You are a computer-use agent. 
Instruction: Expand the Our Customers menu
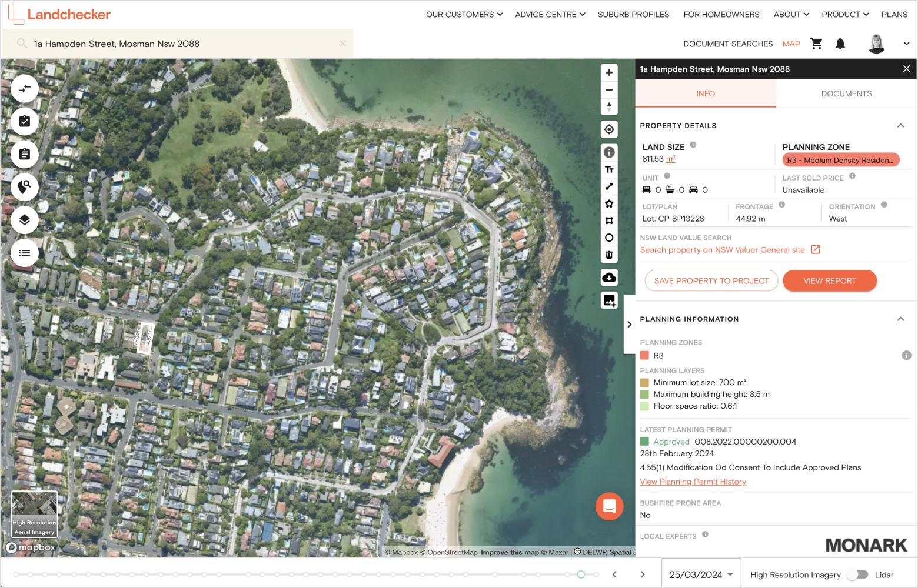464,14
